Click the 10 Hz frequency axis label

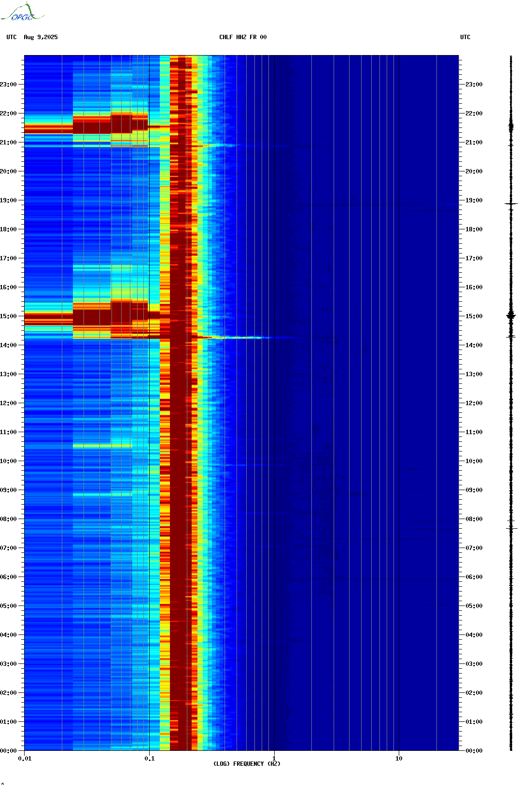point(399,759)
